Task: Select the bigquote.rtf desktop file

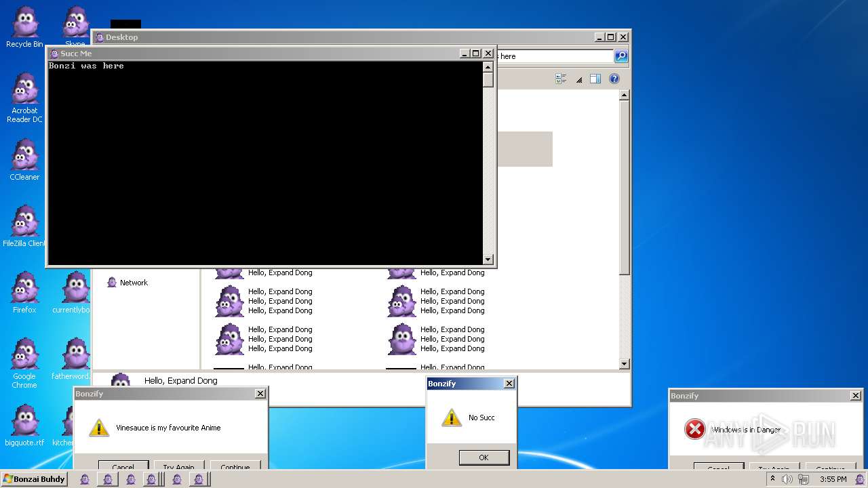Action: 24,426
